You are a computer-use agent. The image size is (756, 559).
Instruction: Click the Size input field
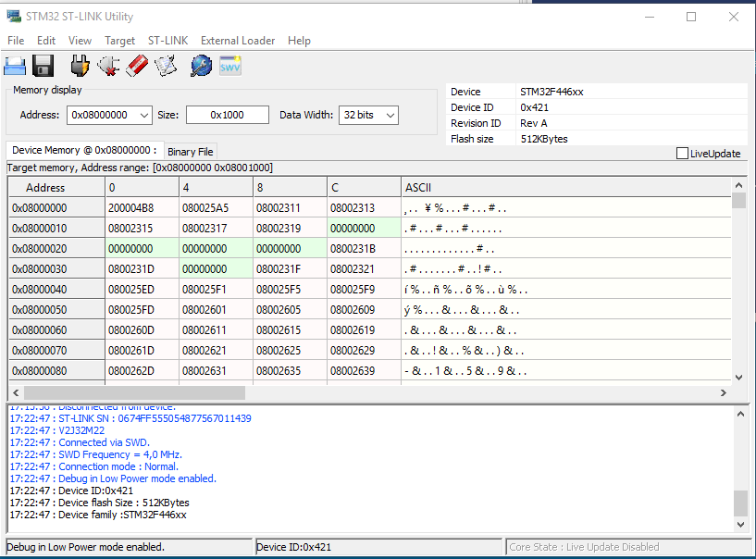pyautogui.click(x=227, y=115)
